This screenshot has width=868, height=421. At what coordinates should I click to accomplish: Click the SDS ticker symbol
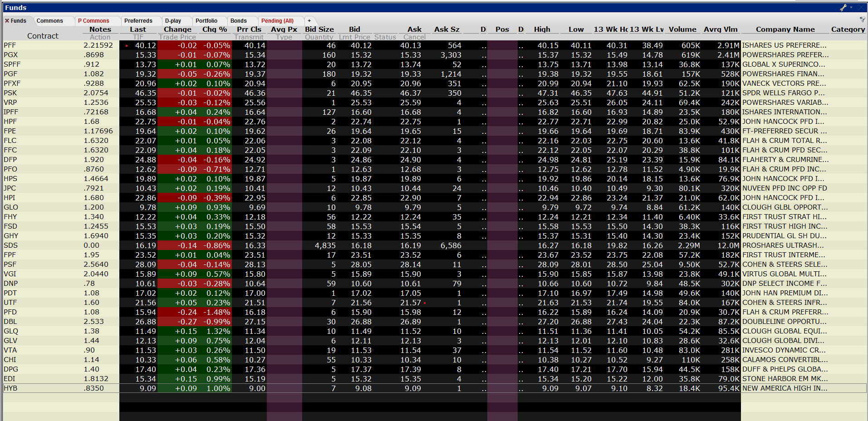tap(11, 245)
